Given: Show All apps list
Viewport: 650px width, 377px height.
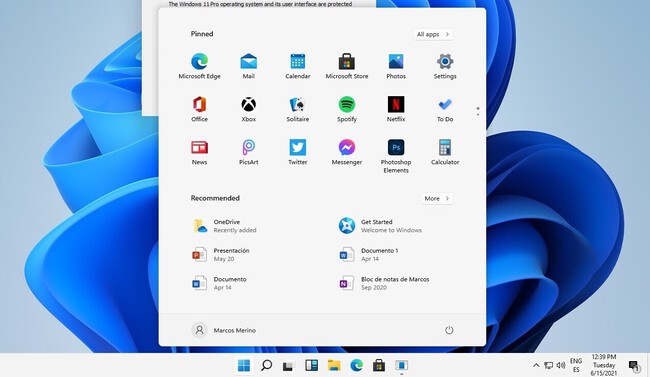Looking at the screenshot, I should pyautogui.click(x=433, y=34).
